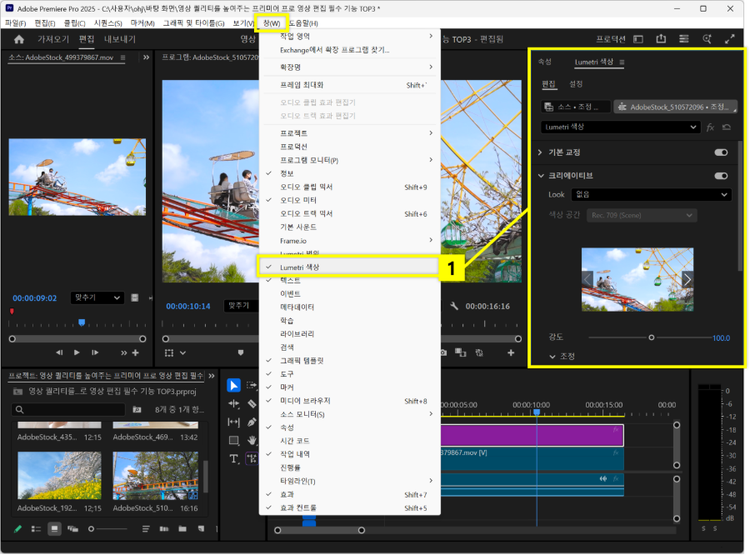Click the reset effect icon in Lumetri panel
This screenshot has width=750, height=555.
coord(726,128)
